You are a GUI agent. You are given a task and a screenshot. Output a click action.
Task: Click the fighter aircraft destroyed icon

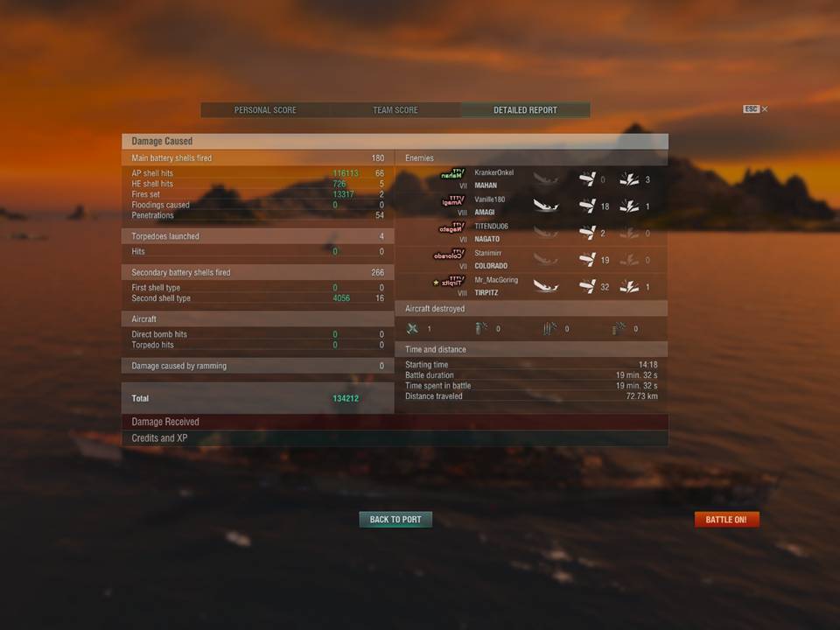coord(412,328)
